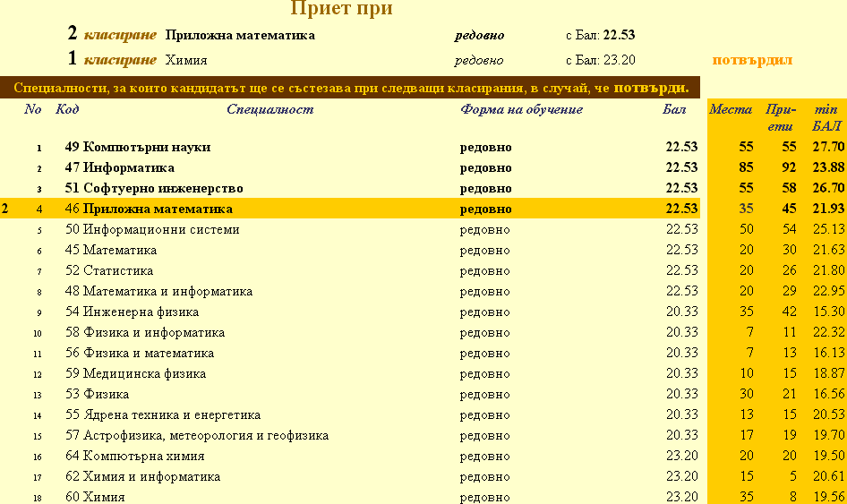This screenshot has width=847, height=504.
Task: Click bold "потвърди." in the brown banner
Action: [651, 88]
